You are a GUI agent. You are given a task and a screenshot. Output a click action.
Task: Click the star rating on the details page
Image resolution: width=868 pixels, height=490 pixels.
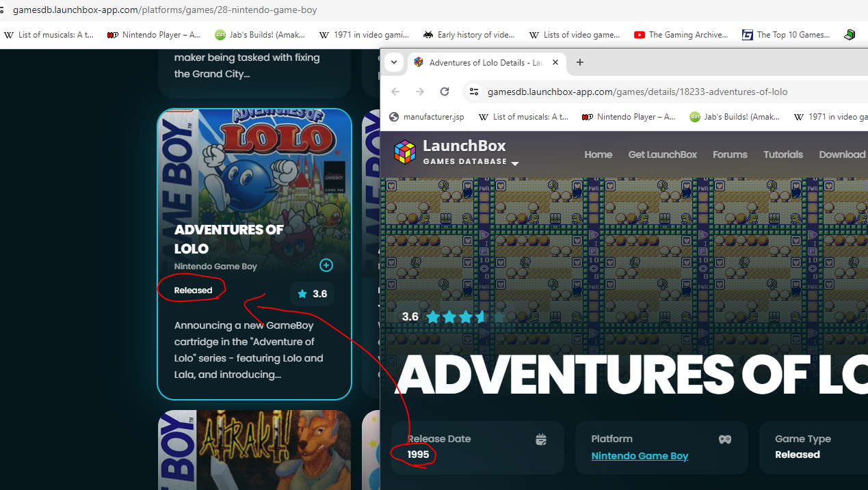coord(465,317)
